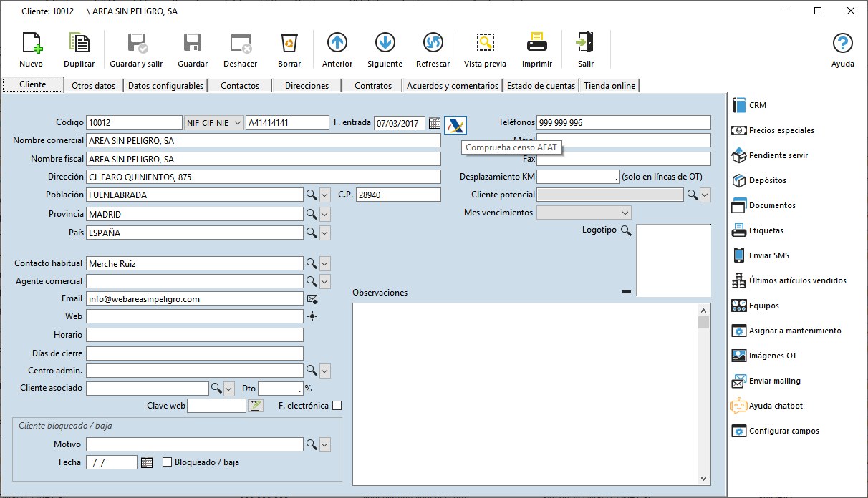The image size is (868, 498).
Task: Open the Ayuda help icon
Action: pyautogui.click(x=842, y=49)
